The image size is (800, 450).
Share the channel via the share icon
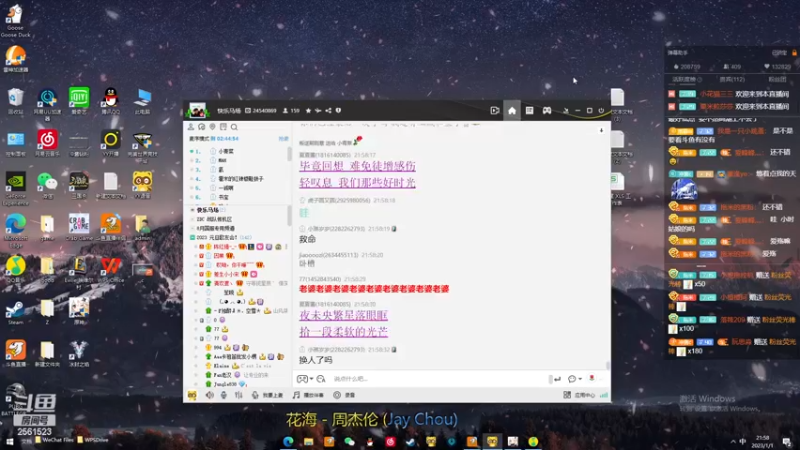tap(328, 111)
